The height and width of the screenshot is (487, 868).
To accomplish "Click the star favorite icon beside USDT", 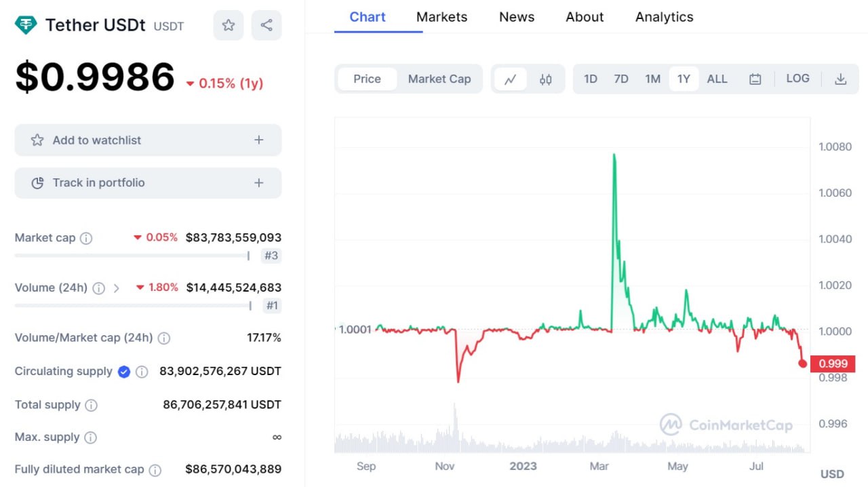I will pyautogui.click(x=229, y=25).
